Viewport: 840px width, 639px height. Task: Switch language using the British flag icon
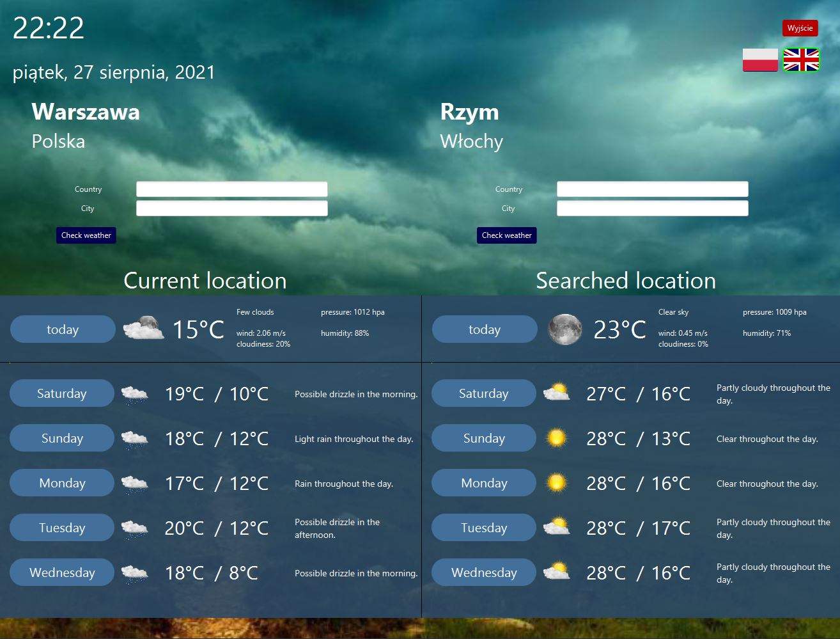pyautogui.click(x=800, y=59)
